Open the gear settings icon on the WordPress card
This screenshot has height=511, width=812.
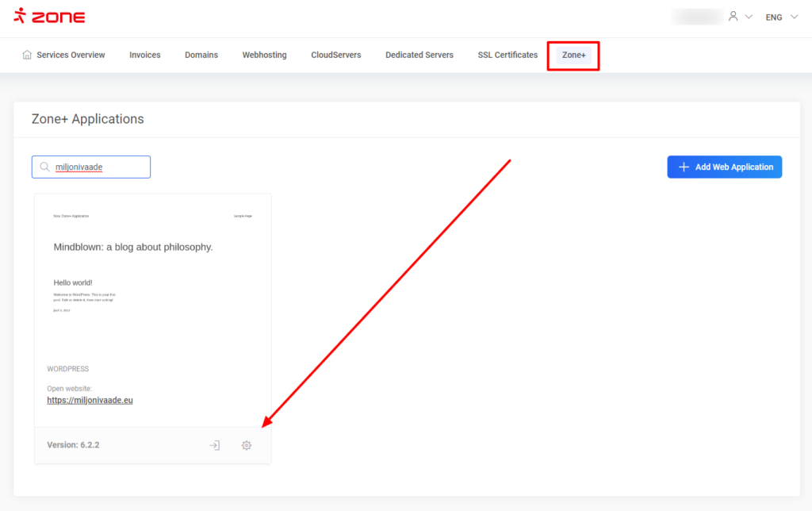247,446
